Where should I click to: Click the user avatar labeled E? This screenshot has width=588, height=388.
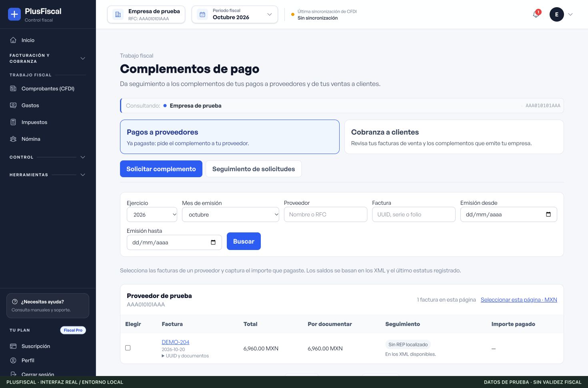tap(557, 14)
